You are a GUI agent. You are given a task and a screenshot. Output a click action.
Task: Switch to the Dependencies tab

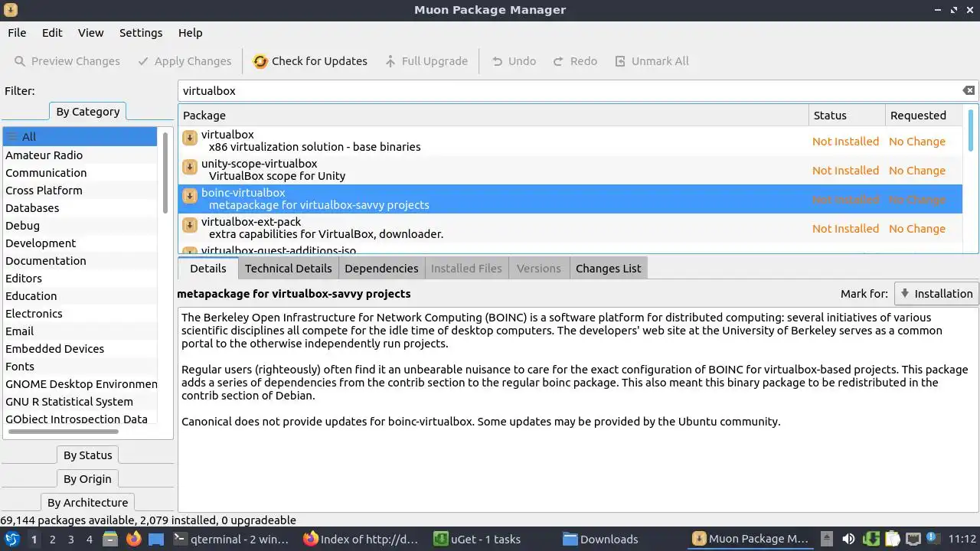coord(381,269)
